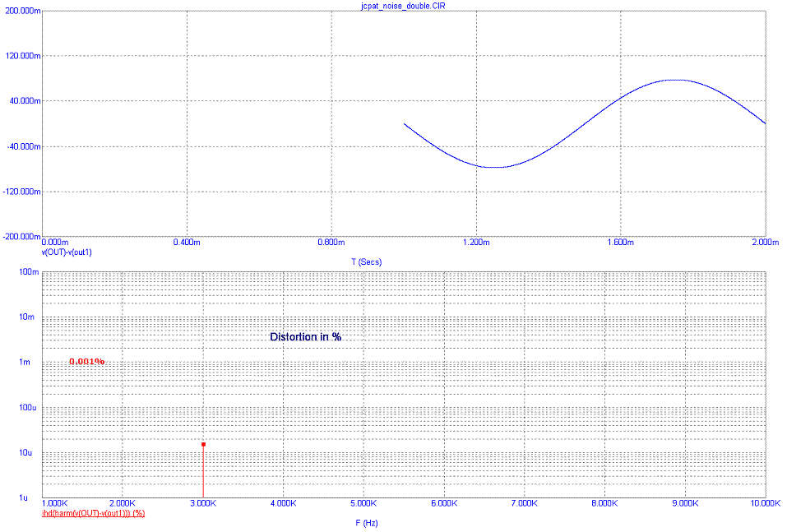The width and height of the screenshot is (787, 532).
Task: Click the 2.000m time axis label
Action: [x=766, y=243]
